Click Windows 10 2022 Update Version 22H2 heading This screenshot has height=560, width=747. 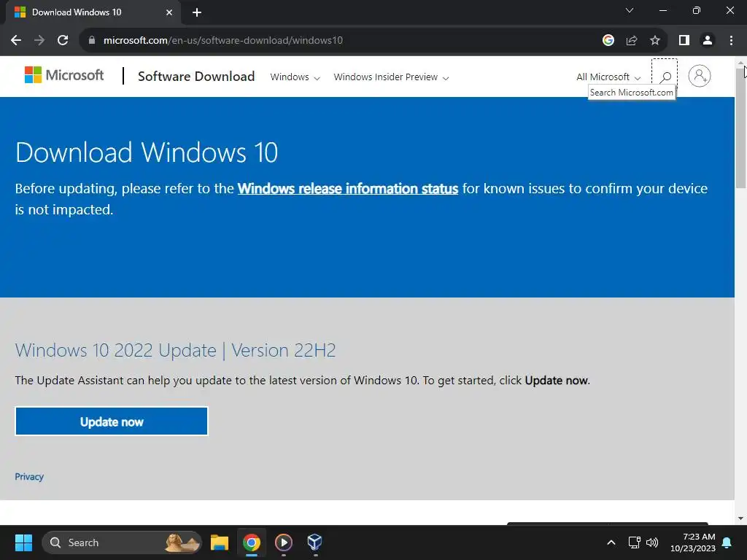tap(175, 351)
